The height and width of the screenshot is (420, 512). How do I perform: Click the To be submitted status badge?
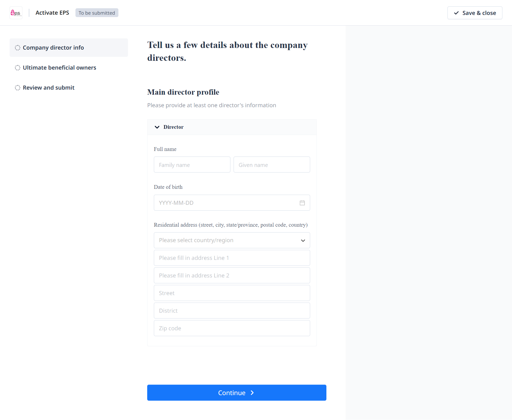pos(97,13)
